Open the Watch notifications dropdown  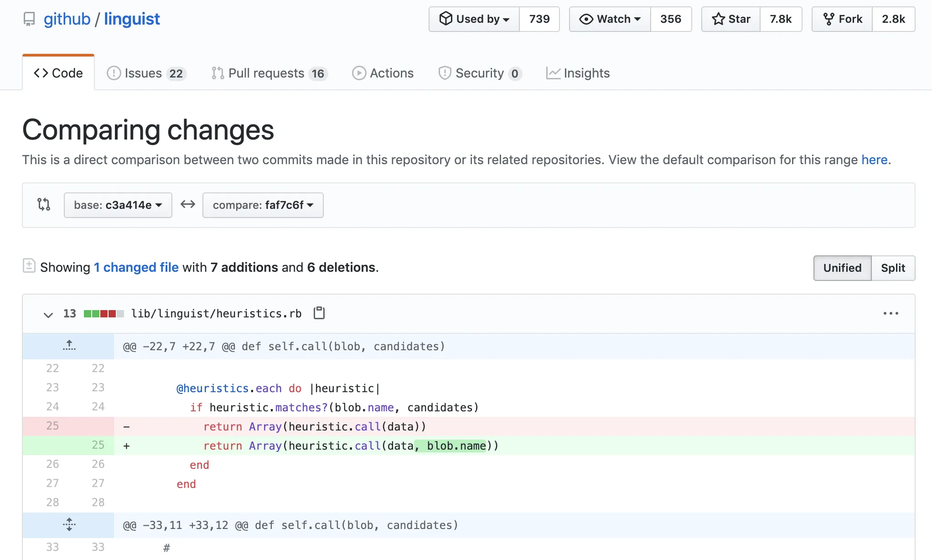coord(610,19)
